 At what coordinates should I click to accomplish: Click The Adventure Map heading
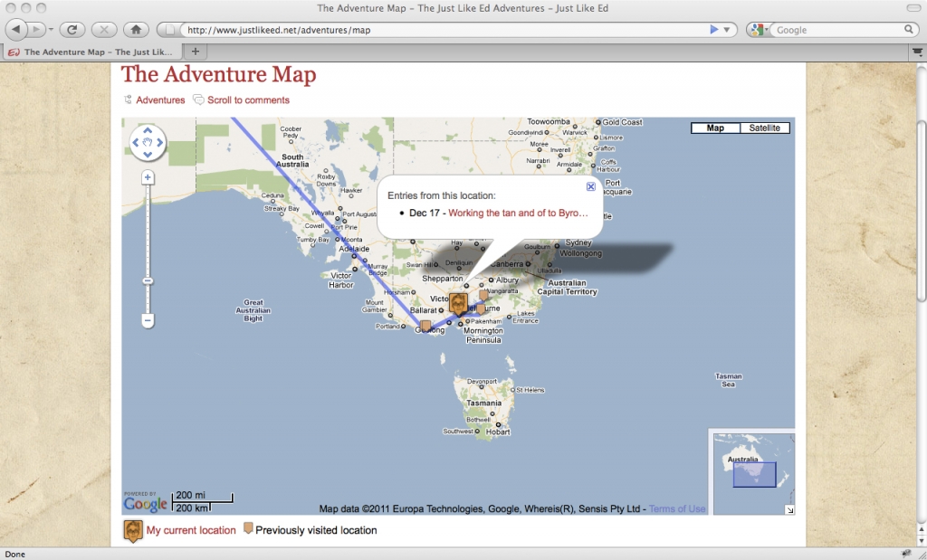tap(219, 75)
